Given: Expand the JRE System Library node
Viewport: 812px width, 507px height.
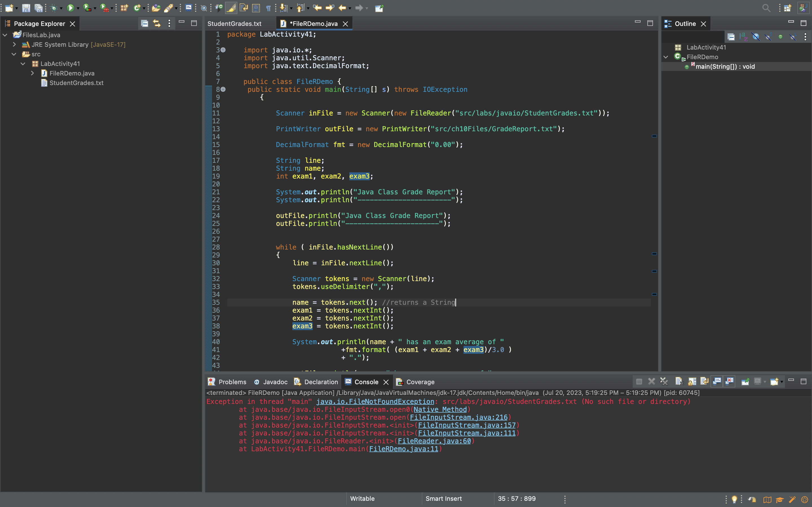Looking at the screenshot, I should (14, 44).
